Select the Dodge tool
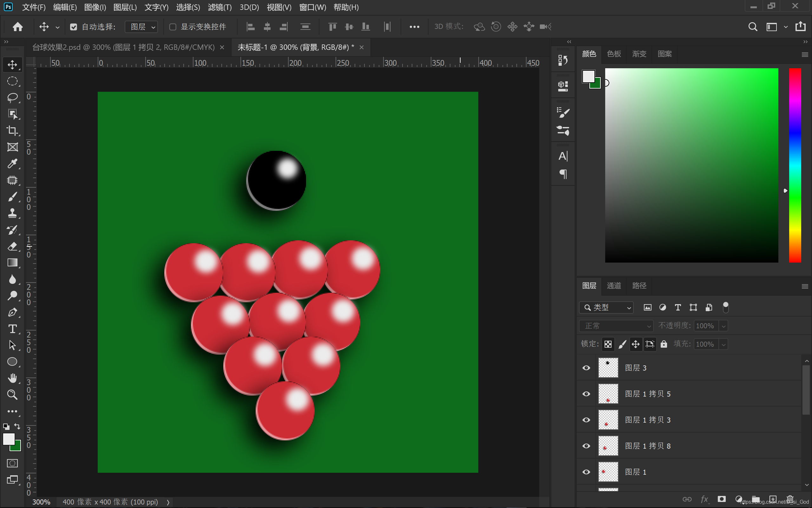The width and height of the screenshot is (812, 508). tap(12, 296)
